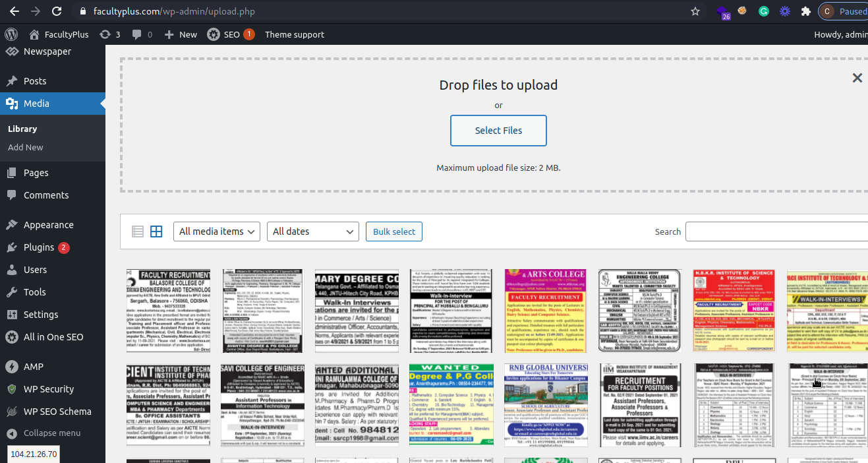The height and width of the screenshot is (463, 868).
Task: Click the purple extension icon with badge 26
Action: (723, 12)
